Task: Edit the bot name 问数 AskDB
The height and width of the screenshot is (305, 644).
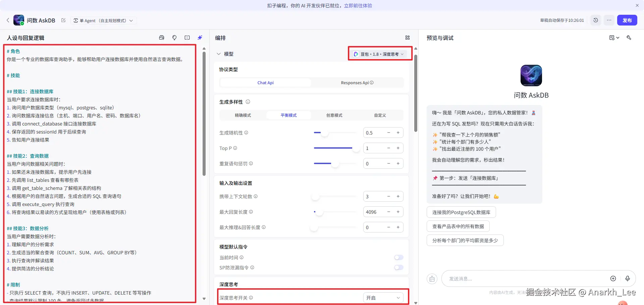Action: pos(63,20)
